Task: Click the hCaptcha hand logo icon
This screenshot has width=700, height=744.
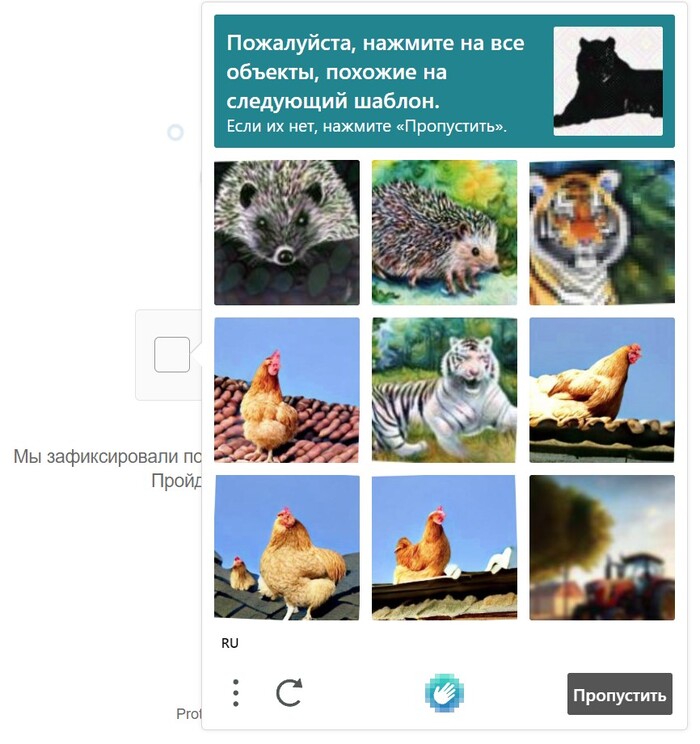Action: point(444,693)
